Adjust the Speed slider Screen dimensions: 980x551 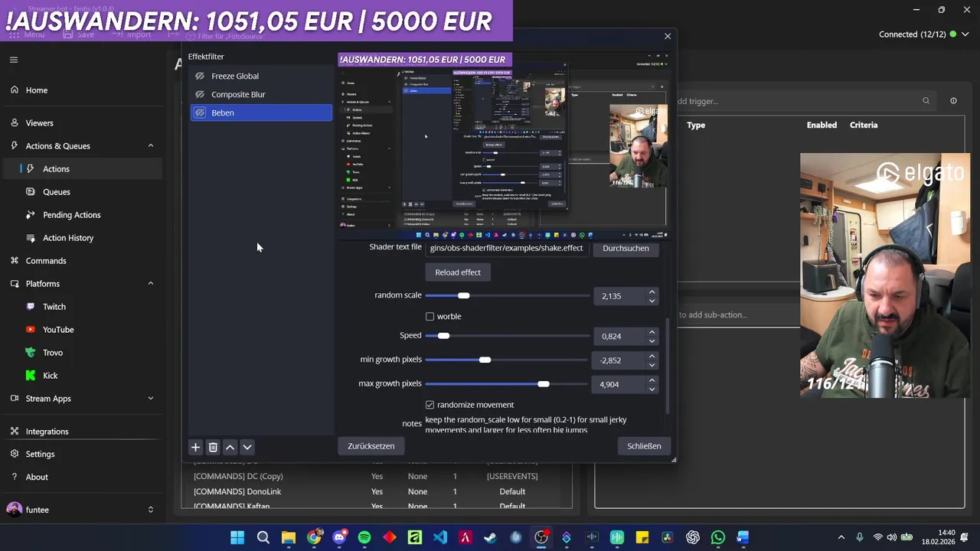506,336
